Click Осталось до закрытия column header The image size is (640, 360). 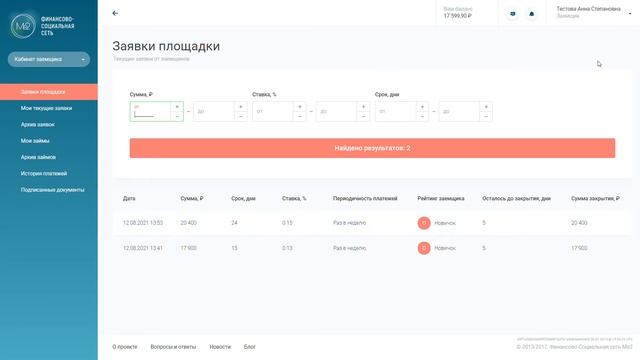pos(516,198)
